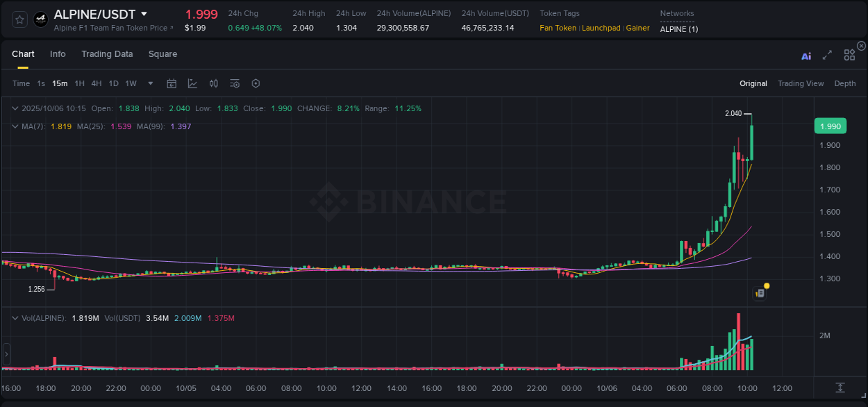
Task: Open the Square tab
Action: pyautogui.click(x=162, y=54)
